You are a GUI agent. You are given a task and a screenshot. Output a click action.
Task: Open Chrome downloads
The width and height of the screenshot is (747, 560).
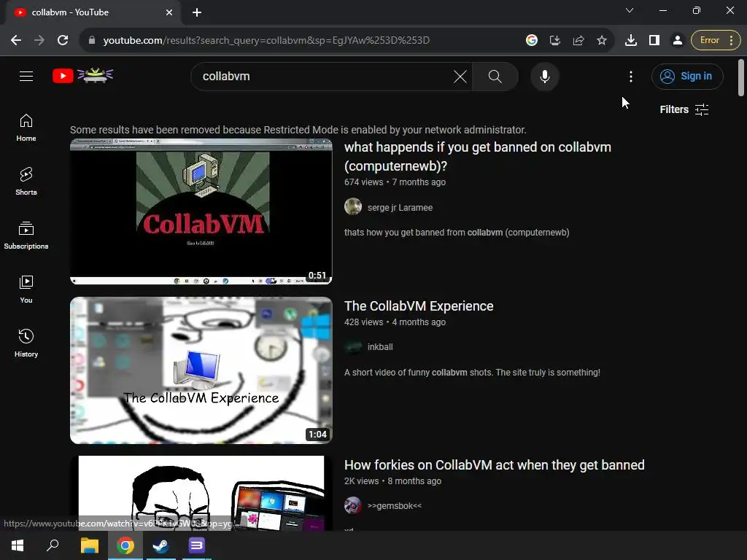point(631,40)
